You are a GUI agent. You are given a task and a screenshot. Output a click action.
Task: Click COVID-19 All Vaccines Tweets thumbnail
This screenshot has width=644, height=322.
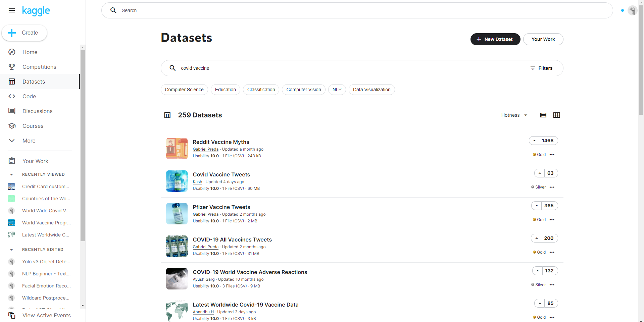click(177, 246)
